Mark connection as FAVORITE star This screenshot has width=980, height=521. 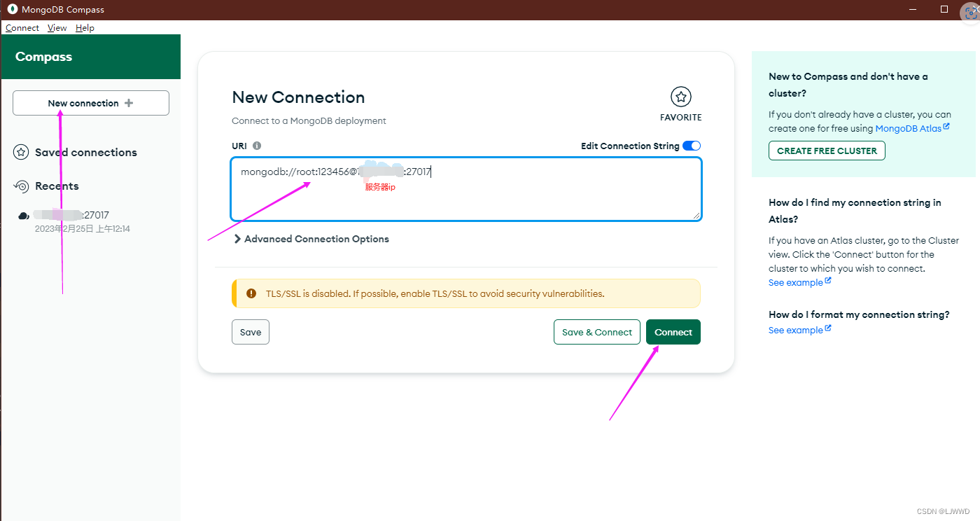pos(680,97)
